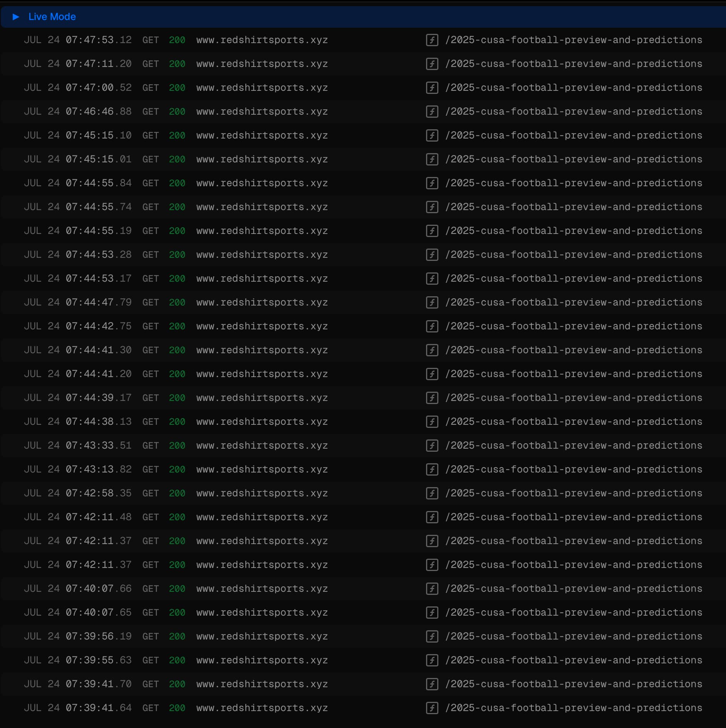Select timestamp JUL 24 07:44:39.17
This screenshot has width=726, height=728.
click(78, 398)
